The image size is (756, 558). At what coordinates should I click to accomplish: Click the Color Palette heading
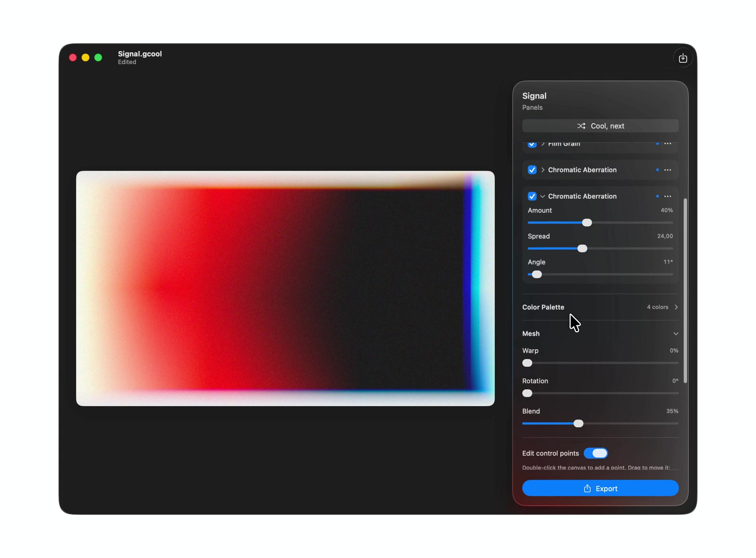pyautogui.click(x=543, y=307)
